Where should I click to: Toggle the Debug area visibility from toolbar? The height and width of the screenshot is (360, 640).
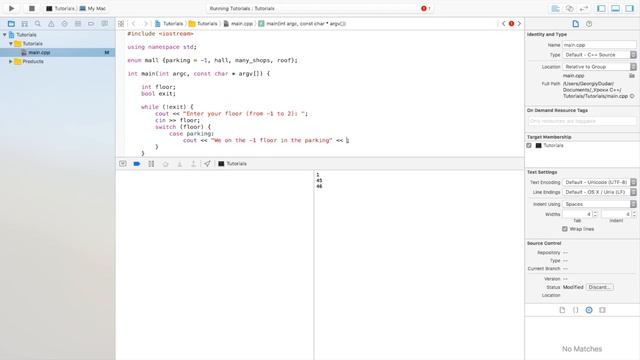[x=616, y=8]
